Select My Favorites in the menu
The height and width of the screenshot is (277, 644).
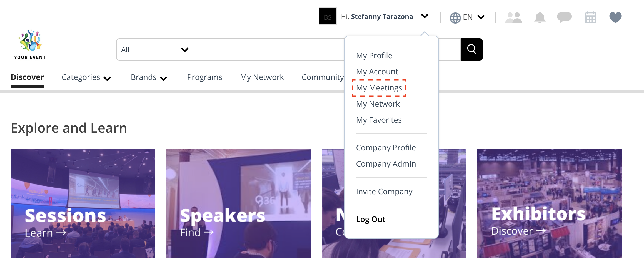(x=379, y=120)
